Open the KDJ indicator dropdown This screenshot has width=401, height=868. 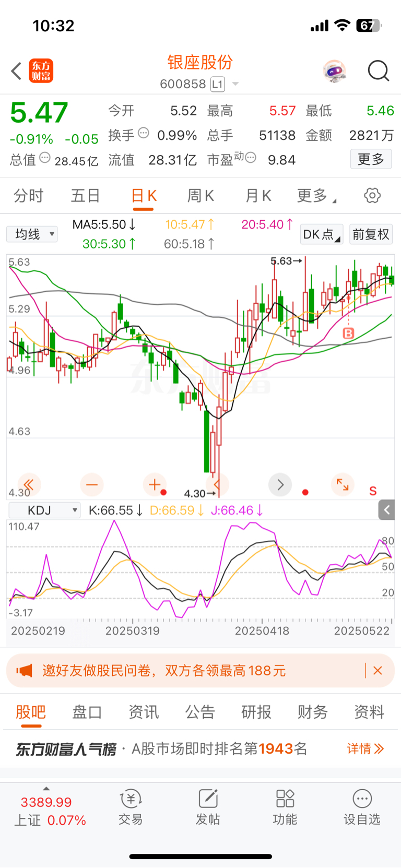tap(45, 510)
